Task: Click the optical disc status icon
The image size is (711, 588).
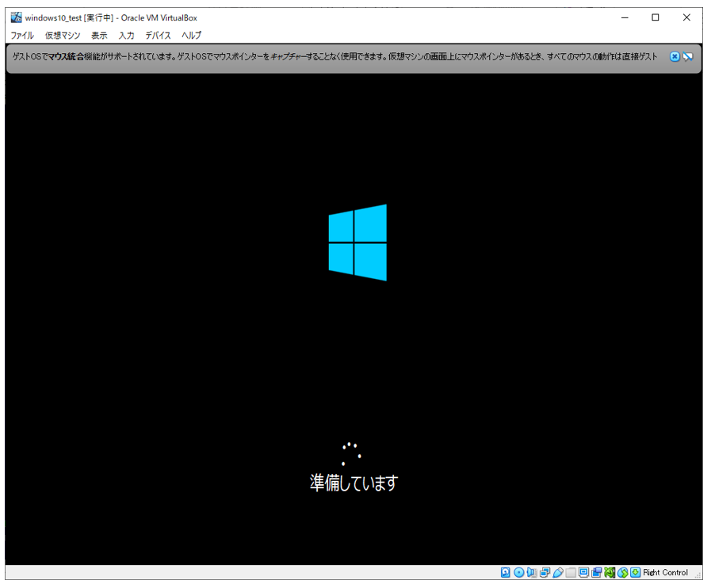Action: pyautogui.click(x=518, y=573)
